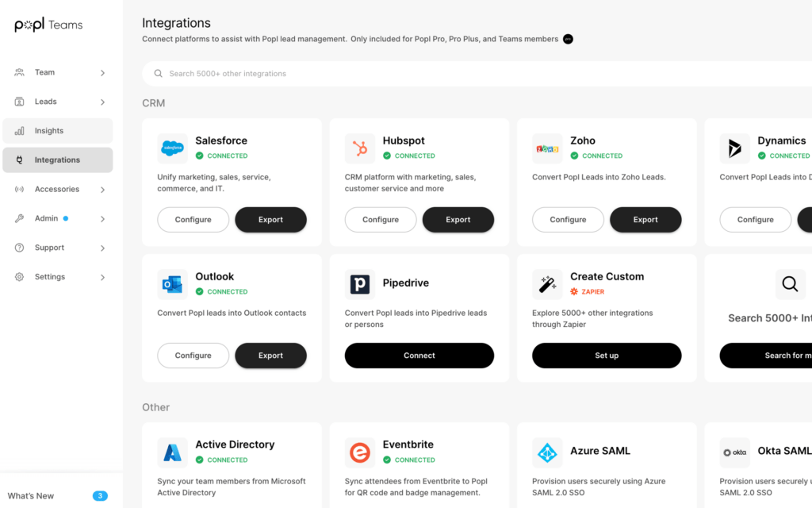This screenshot has width=812, height=508.
Task: Click the Azure SAML diamond icon
Action: (x=548, y=452)
